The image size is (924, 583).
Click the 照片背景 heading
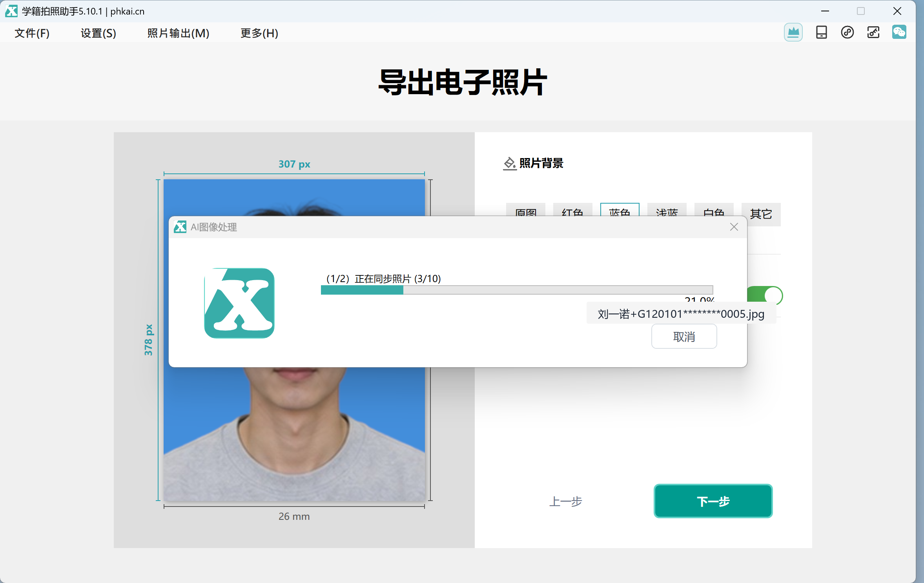point(541,163)
